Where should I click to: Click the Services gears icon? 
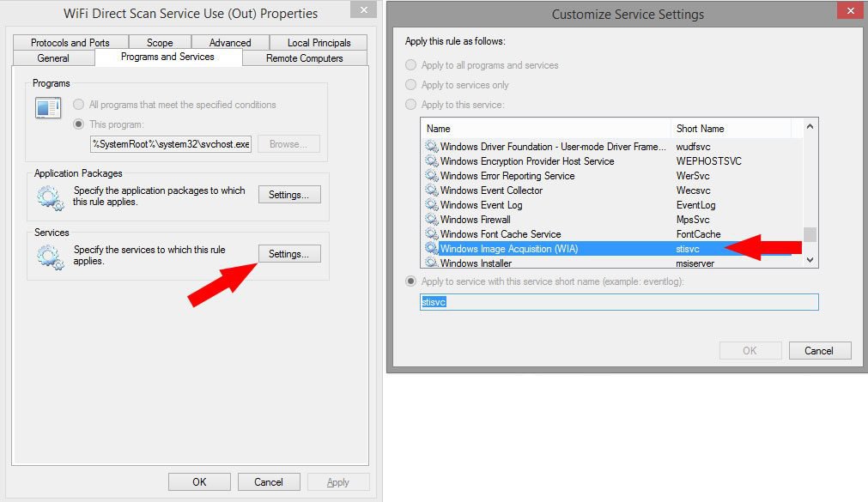[x=50, y=257]
